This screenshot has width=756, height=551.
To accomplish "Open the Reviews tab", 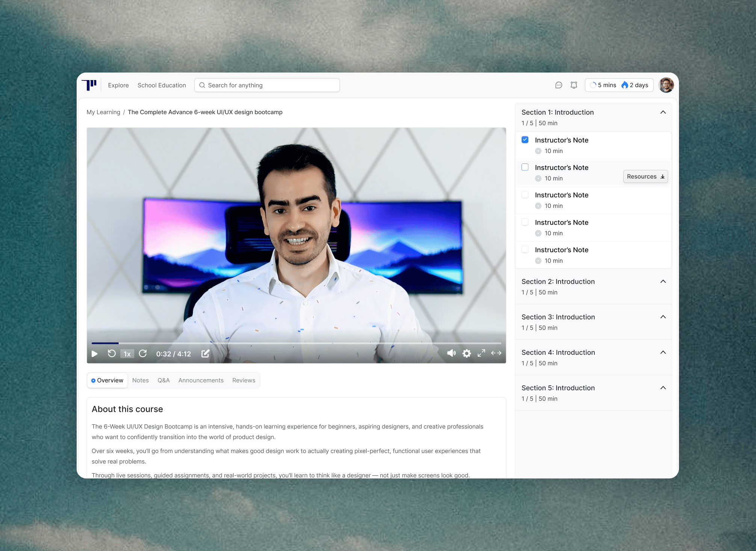I will point(243,380).
